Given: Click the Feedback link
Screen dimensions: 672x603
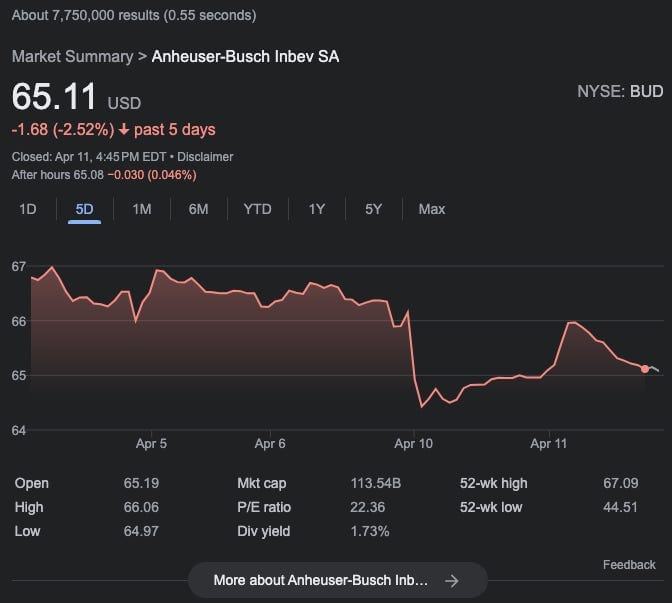Looking at the screenshot, I should coord(629,565).
